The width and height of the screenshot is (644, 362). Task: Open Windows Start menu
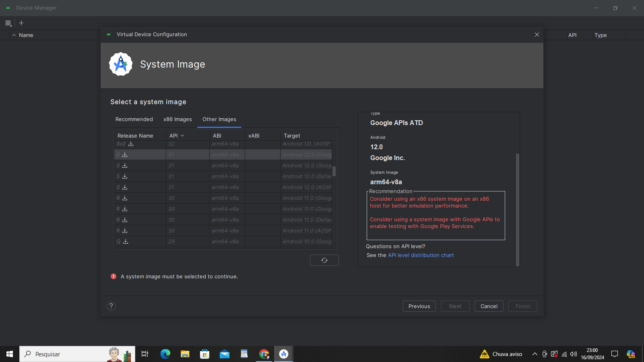pos(10,354)
